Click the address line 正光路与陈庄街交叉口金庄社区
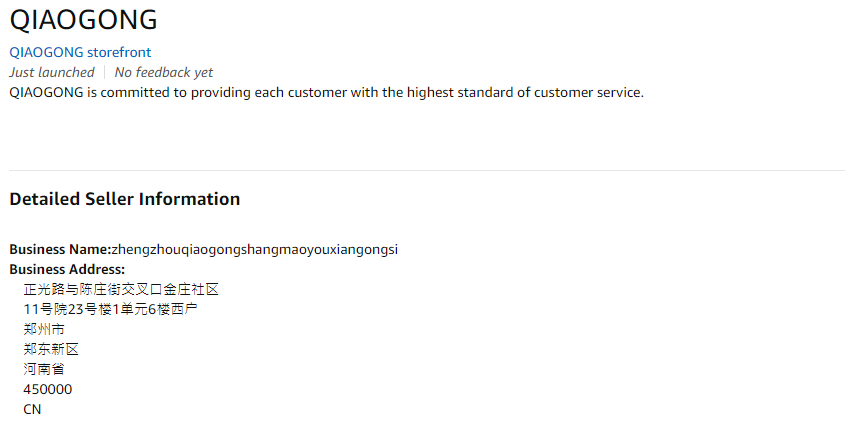The height and width of the screenshot is (431, 845). click(120, 289)
